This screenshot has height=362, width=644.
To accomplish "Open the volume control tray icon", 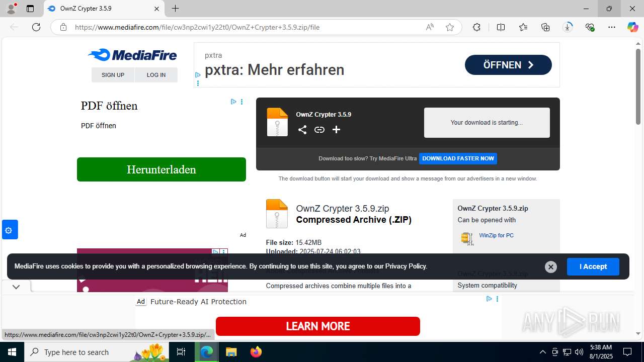I will pos(579,352).
